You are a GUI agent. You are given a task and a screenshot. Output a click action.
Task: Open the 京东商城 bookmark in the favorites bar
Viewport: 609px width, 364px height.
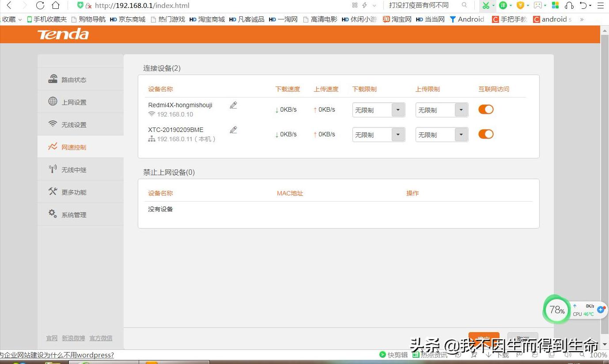click(x=127, y=19)
